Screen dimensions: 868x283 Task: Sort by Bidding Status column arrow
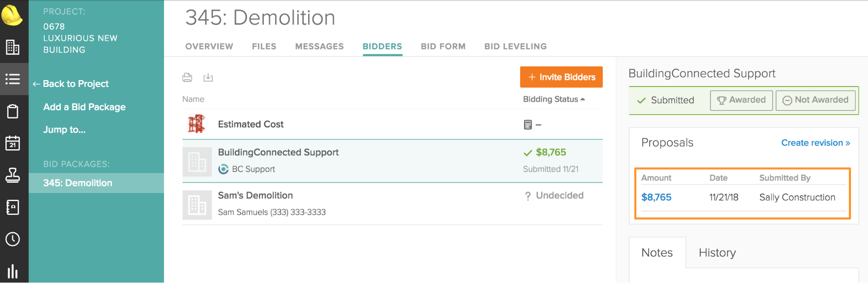point(583,99)
